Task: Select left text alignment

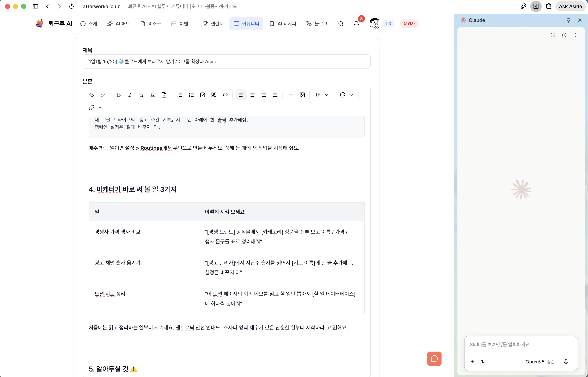Action: (x=241, y=95)
